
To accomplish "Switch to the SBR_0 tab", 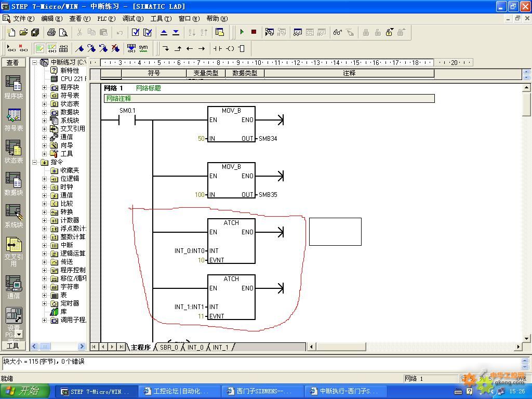I will [169, 348].
